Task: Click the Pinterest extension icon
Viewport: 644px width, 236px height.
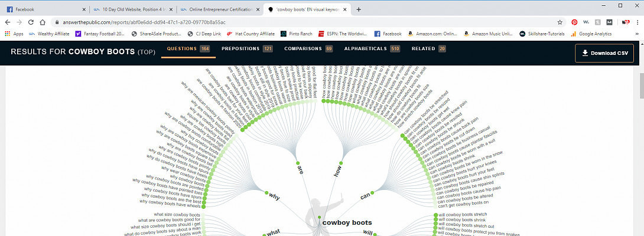Action: [x=574, y=22]
